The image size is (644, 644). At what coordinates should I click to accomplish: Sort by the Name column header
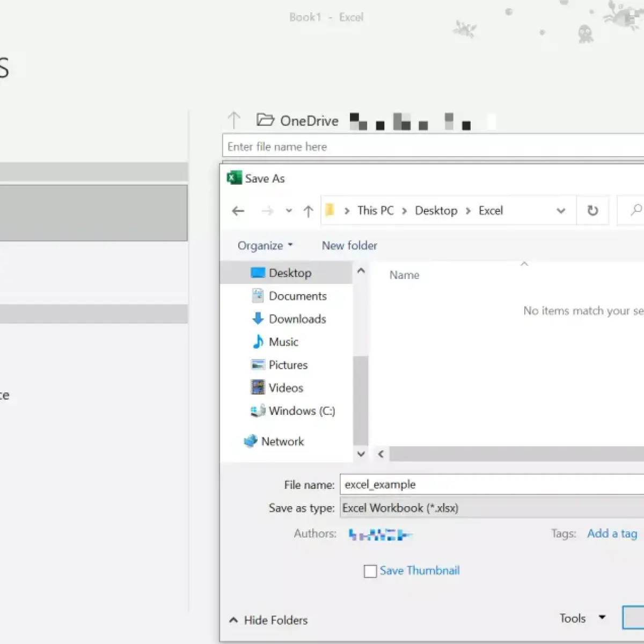(405, 275)
